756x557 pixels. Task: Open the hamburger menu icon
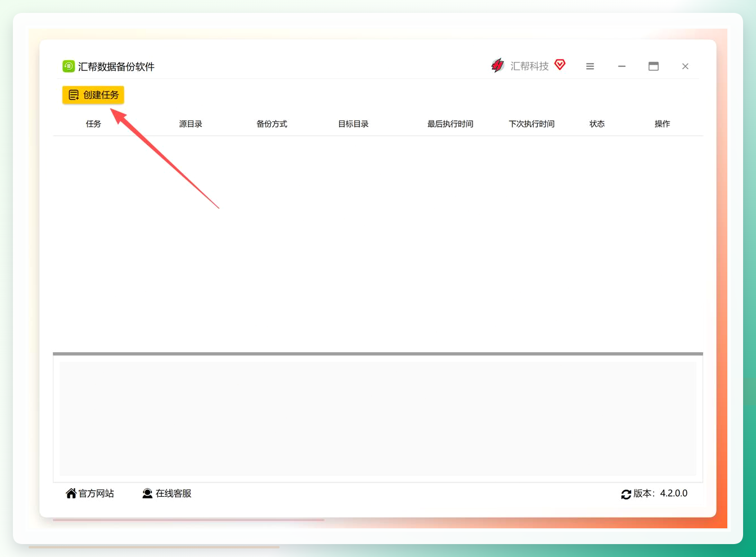590,66
